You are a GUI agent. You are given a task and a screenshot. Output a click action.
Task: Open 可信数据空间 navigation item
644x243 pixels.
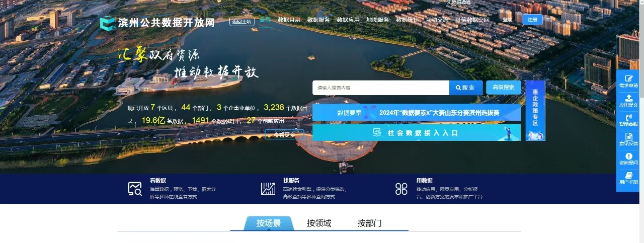472,20
